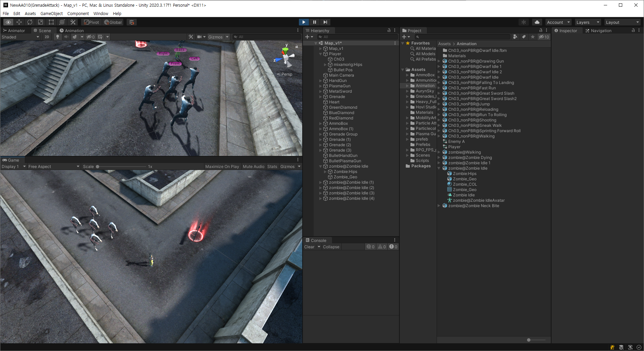This screenshot has width=644, height=351.
Task: Expand zombie@Zombie Neck Bite asset
Action: tap(439, 206)
